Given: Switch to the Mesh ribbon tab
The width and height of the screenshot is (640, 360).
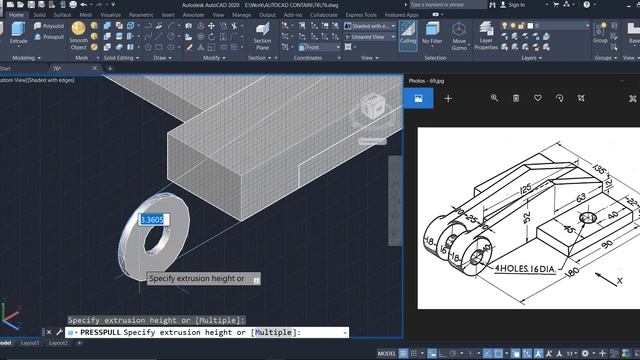Looking at the screenshot, I should [86, 15].
